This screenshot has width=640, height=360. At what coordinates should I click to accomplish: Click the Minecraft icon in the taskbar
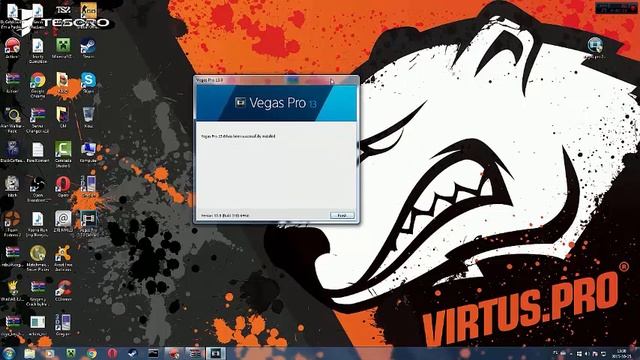point(71,353)
